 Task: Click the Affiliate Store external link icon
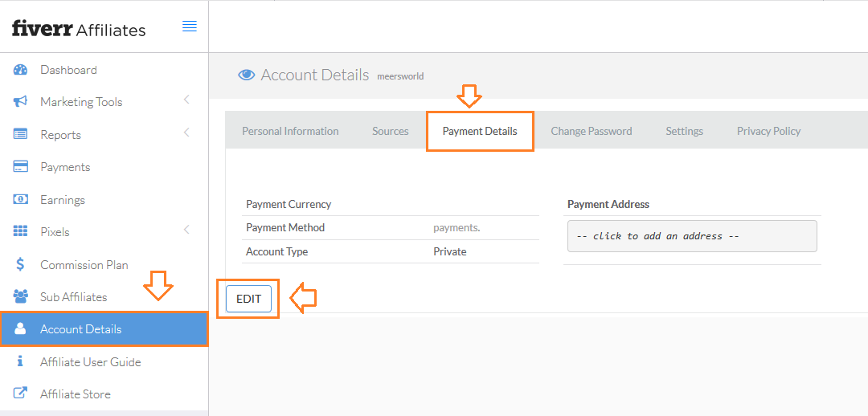click(20, 394)
